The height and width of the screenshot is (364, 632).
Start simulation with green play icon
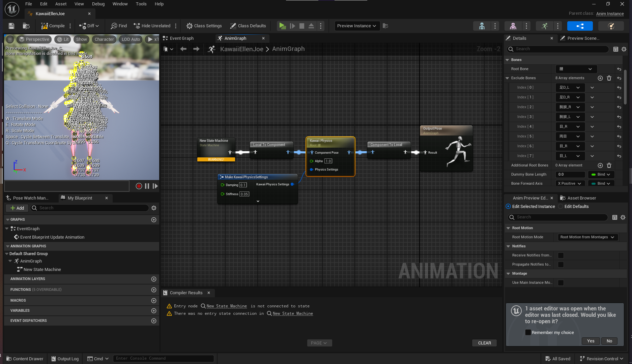point(282,26)
